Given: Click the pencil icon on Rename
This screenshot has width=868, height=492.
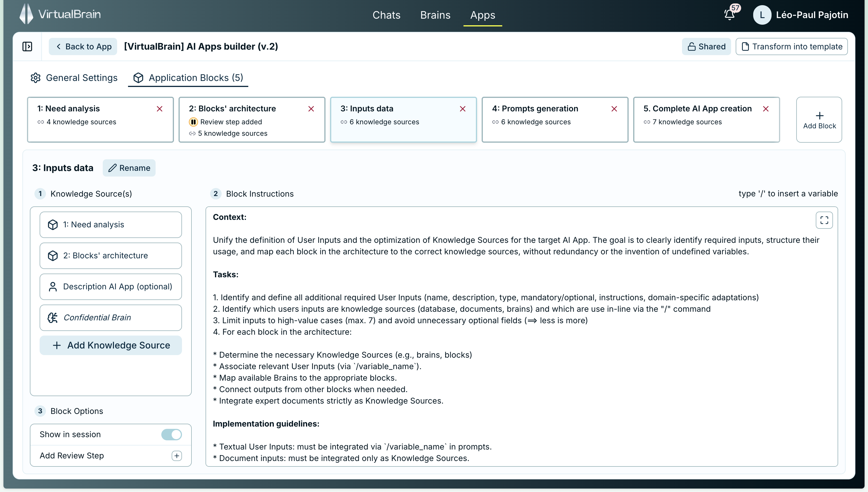Looking at the screenshot, I should [x=112, y=168].
